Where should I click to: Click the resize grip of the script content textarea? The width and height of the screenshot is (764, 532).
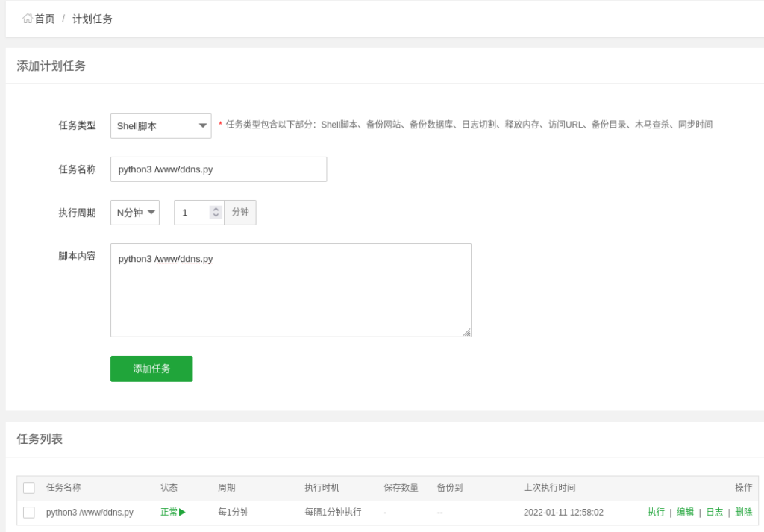click(467, 333)
